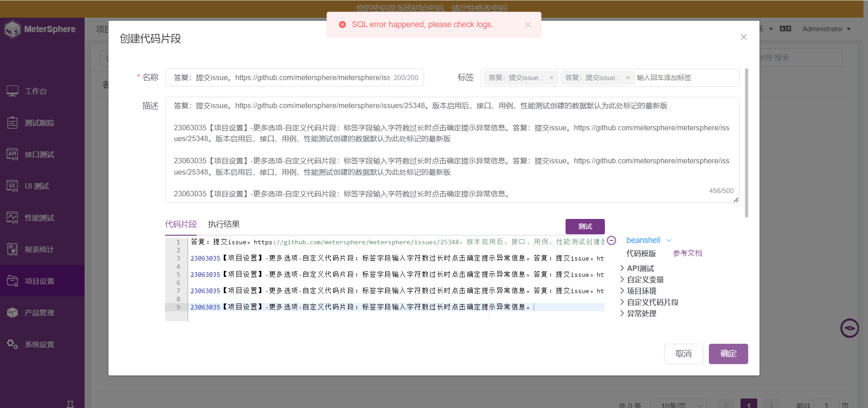Click the pagination jump-to page input
This screenshot has width=868, height=408.
click(x=826, y=405)
